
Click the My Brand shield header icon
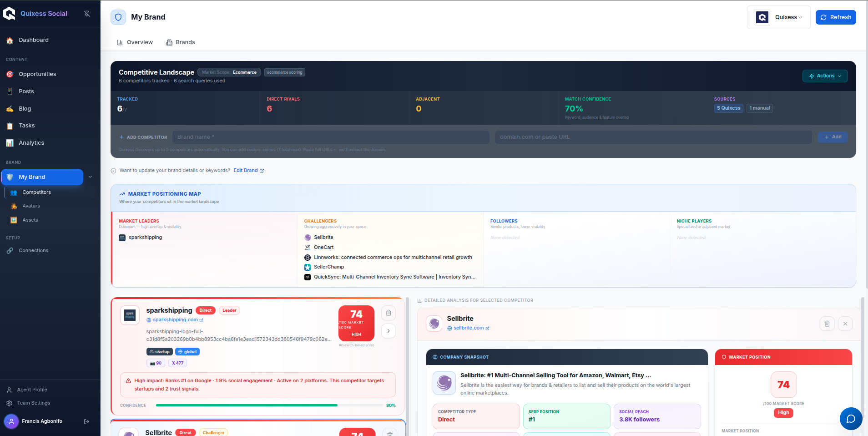(x=118, y=17)
